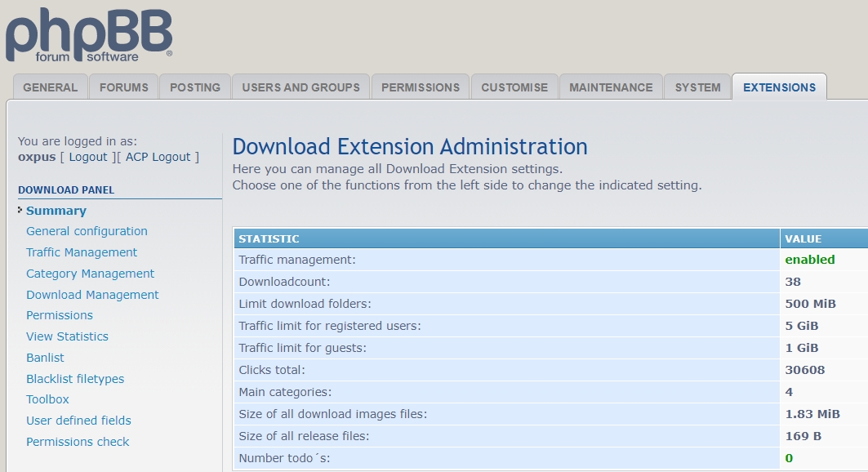Viewport: 868px width, 472px height.
Task: Open View Statistics page
Action: (x=67, y=336)
